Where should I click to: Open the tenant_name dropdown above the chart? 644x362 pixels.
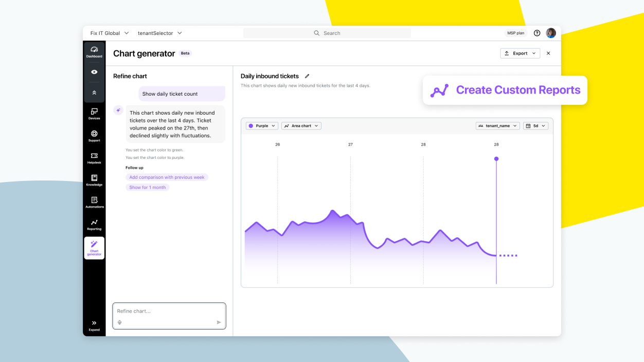[x=497, y=125]
